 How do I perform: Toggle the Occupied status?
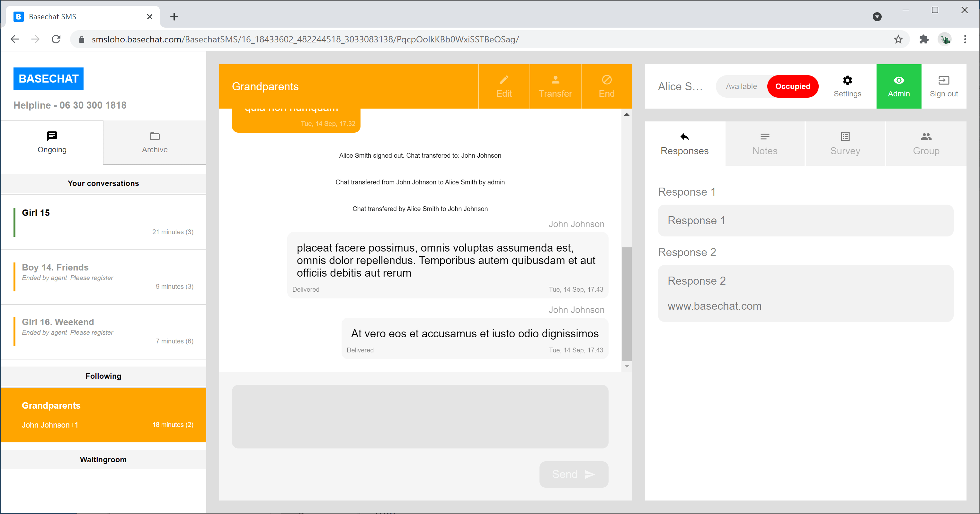[x=792, y=86]
